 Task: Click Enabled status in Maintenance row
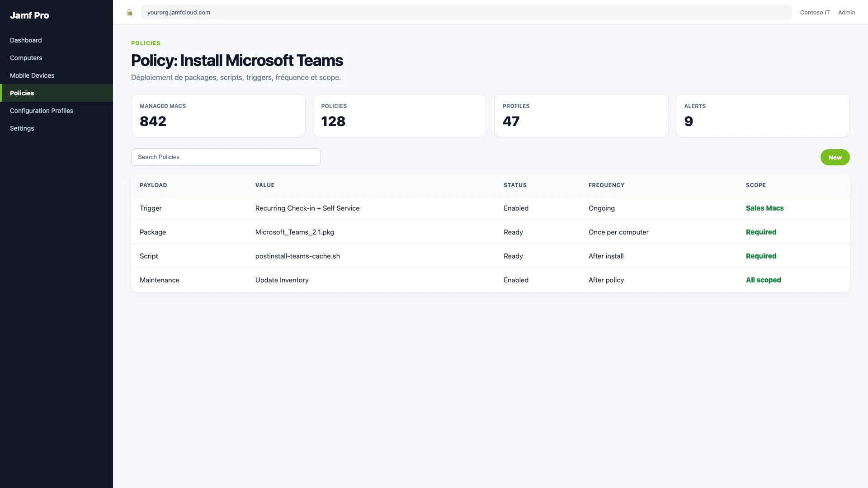[x=516, y=280]
